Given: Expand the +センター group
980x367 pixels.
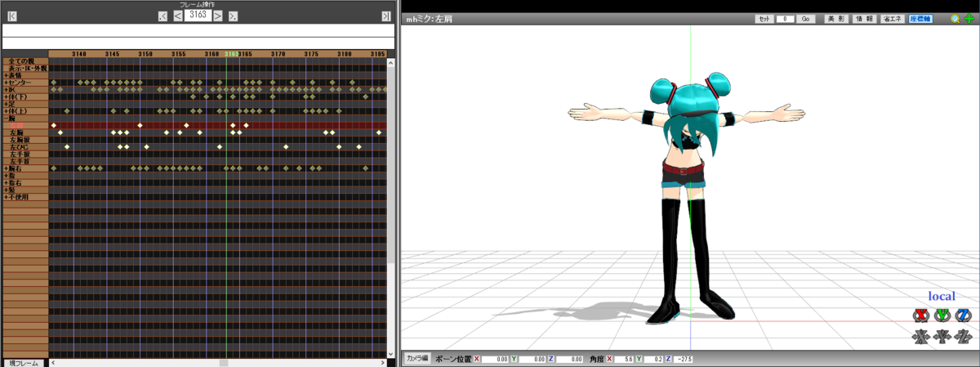Looking at the screenshot, I should pos(25,83).
